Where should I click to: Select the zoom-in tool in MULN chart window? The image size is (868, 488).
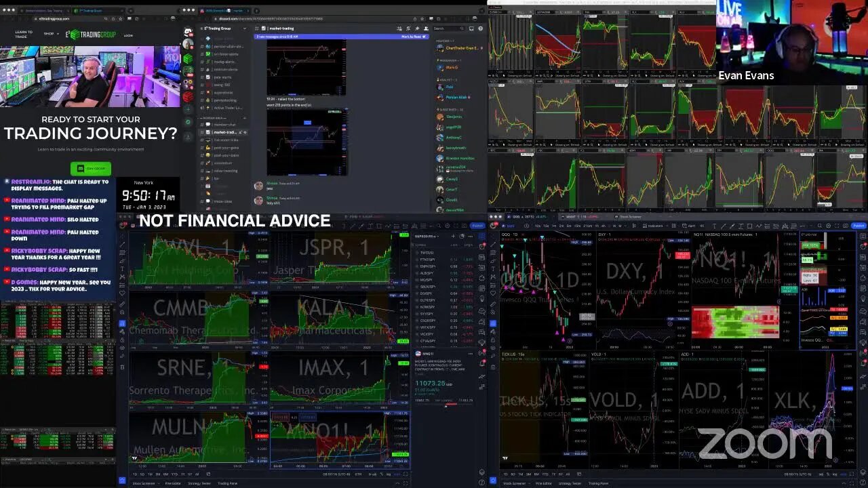(122, 312)
